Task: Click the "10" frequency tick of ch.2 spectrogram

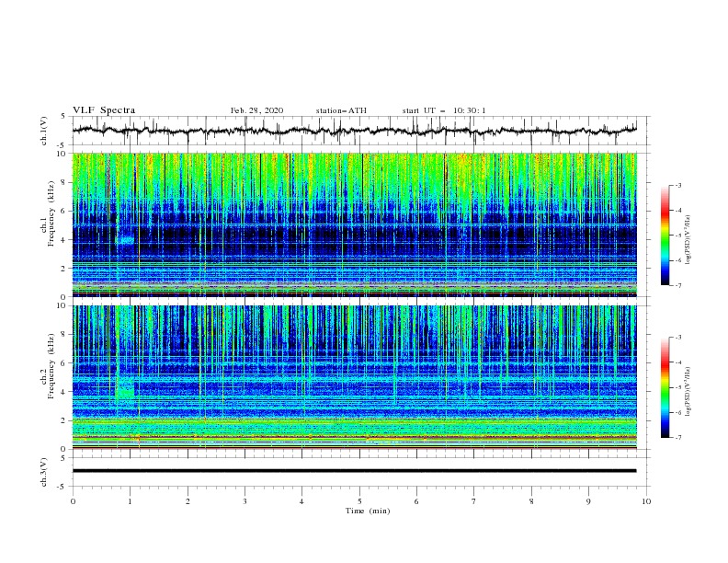Action: [63, 306]
